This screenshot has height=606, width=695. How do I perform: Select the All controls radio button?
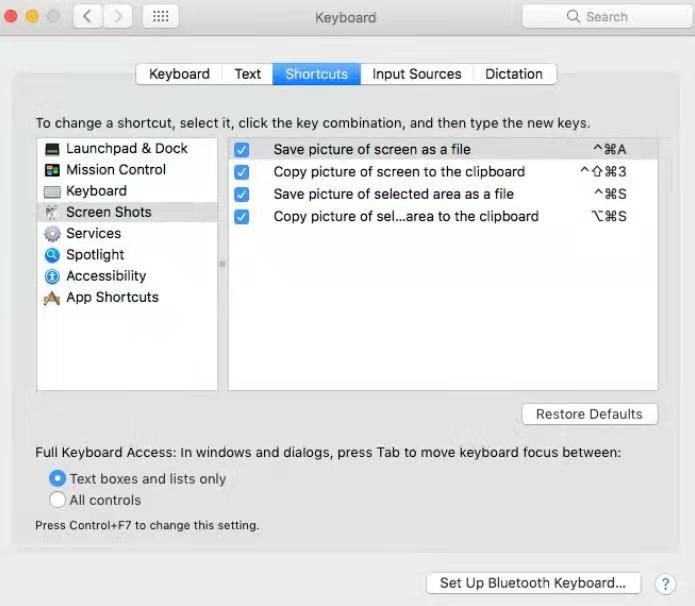tap(58, 500)
